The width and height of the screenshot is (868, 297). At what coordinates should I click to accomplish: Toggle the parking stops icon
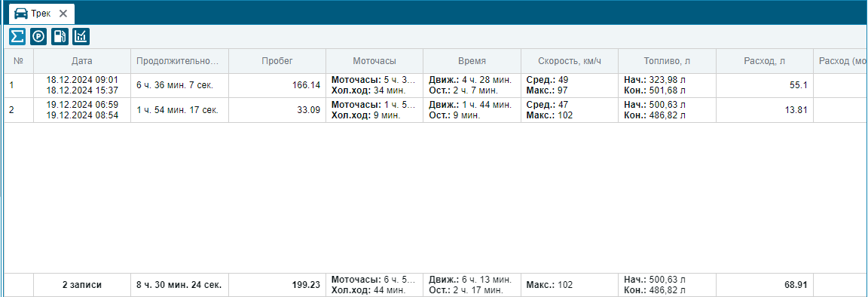[x=38, y=37]
